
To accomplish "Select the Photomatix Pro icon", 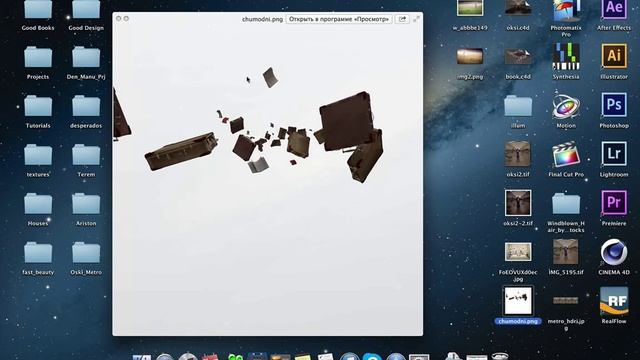I will coord(566,10).
